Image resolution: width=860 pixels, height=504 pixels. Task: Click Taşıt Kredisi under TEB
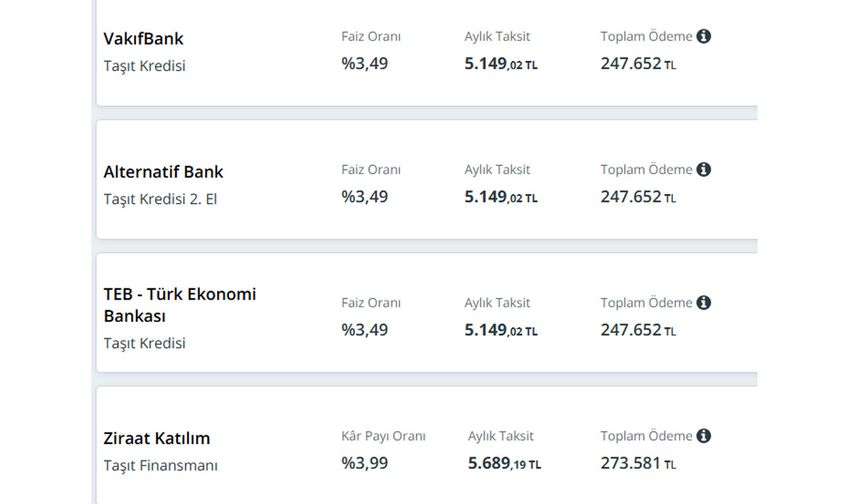point(144,343)
